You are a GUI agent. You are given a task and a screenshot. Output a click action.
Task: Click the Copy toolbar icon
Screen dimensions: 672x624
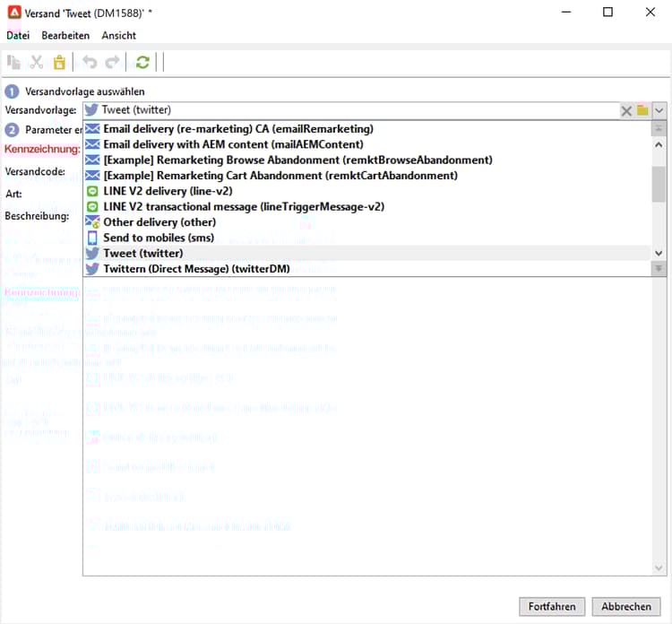click(13, 63)
